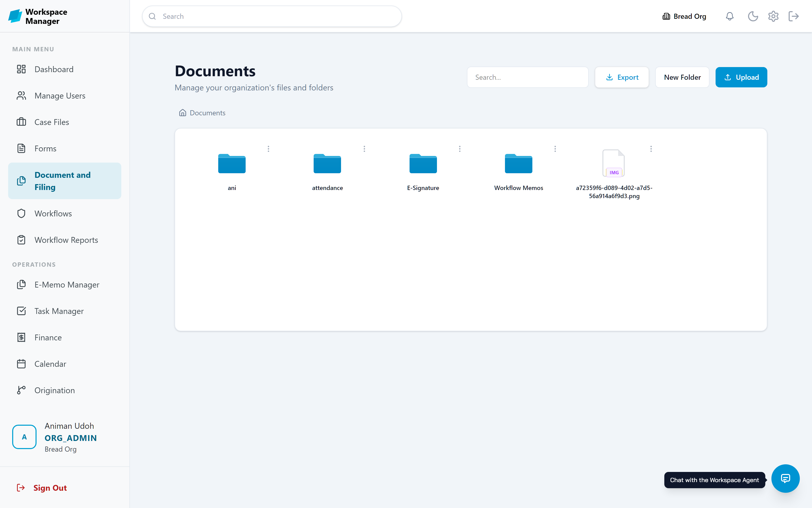812x508 pixels.
Task: Select Document and Filing menu item
Action: pos(64,181)
